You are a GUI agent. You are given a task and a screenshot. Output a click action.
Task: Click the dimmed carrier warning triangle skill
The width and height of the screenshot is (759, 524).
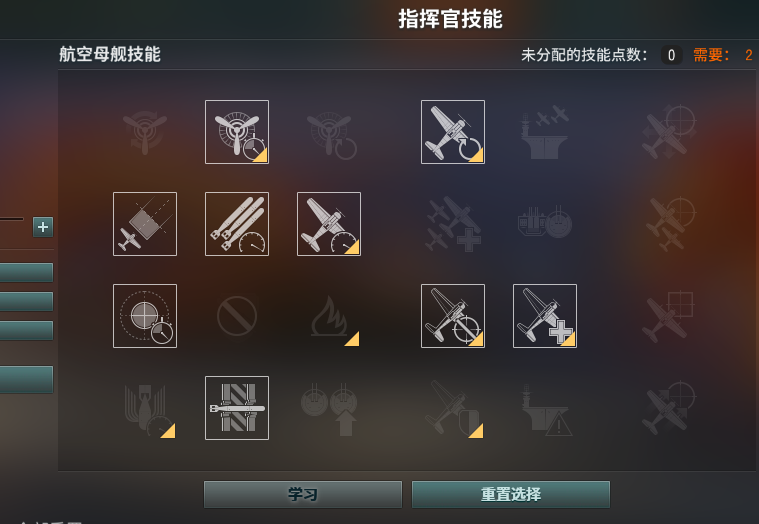545,408
